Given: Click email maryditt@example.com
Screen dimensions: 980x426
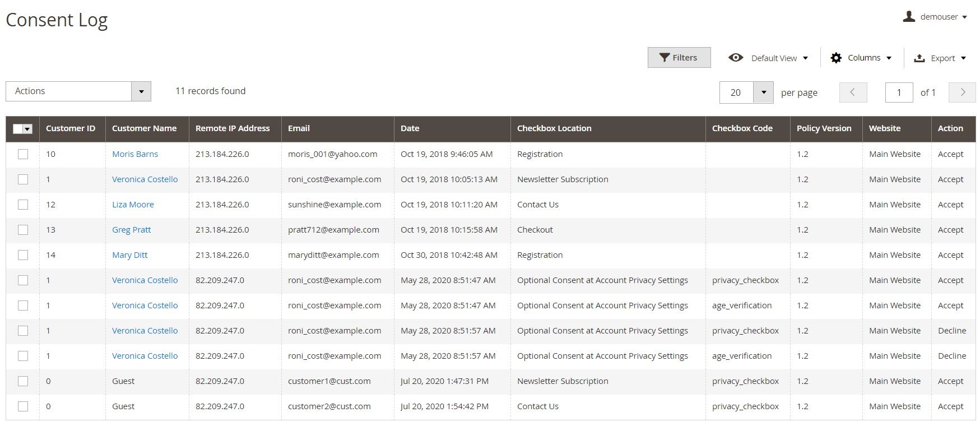Looking at the screenshot, I should coord(333,255).
